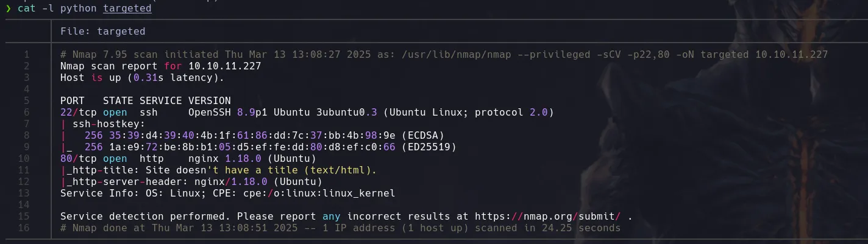Click the 'PORT STATE SERVICE VERSION' header row
This screenshot has height=244, width=868.
click(145, 101)
